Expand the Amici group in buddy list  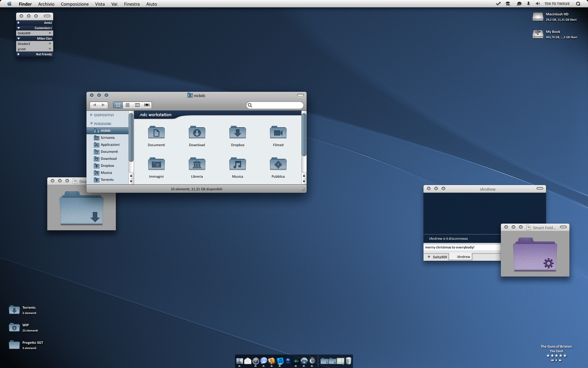pos(19,23)
